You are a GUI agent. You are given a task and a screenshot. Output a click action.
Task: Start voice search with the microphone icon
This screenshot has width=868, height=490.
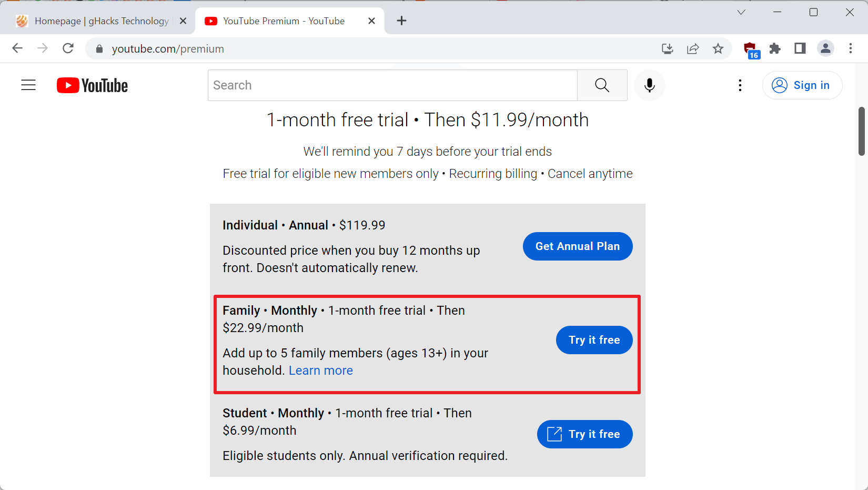point(650,85)
